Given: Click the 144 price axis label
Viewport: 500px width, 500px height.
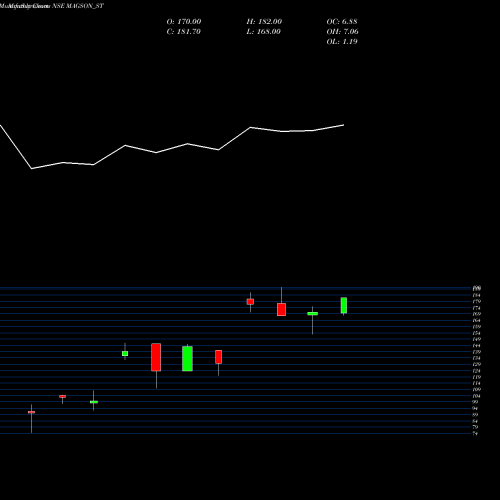Looking at the screenshot, I should pos(476,346).
